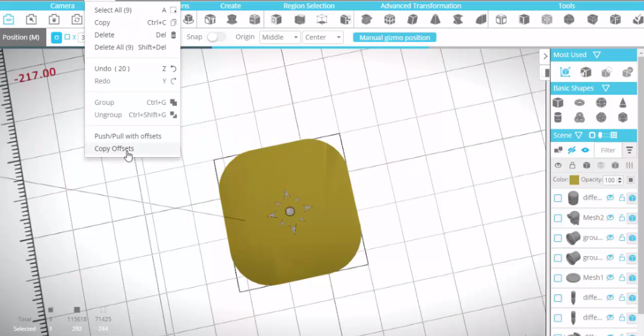Click the bend transformation icon
This screenshot has height=336, width=644.
[481, 20]
